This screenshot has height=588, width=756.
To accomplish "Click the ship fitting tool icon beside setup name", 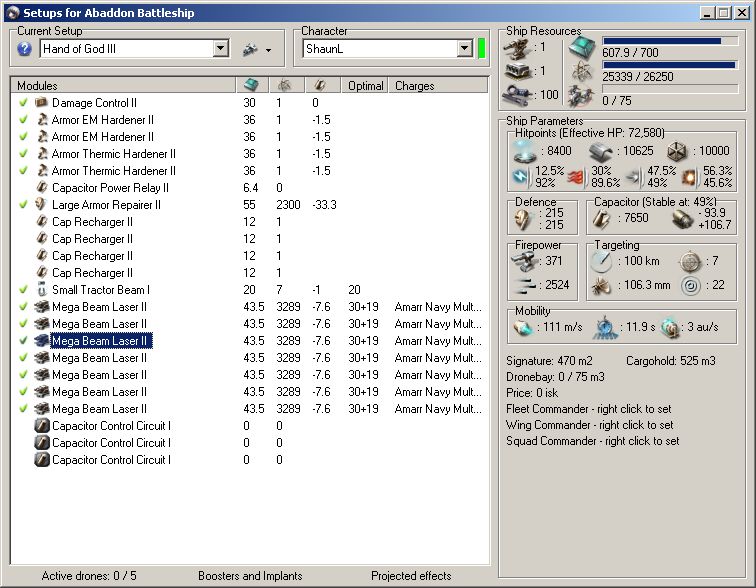I will 248,49.
